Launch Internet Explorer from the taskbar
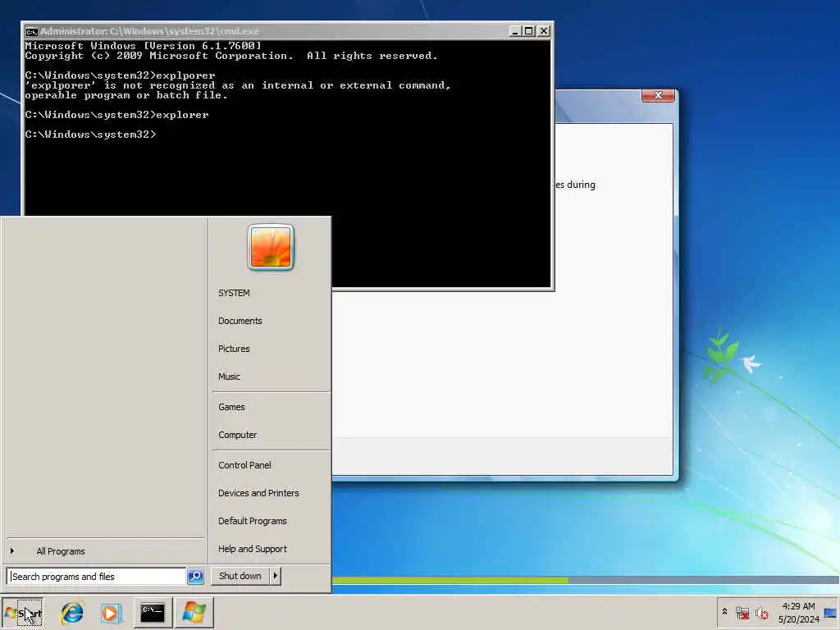Screen dimensions: 840x630 click(x=72, y=612)
